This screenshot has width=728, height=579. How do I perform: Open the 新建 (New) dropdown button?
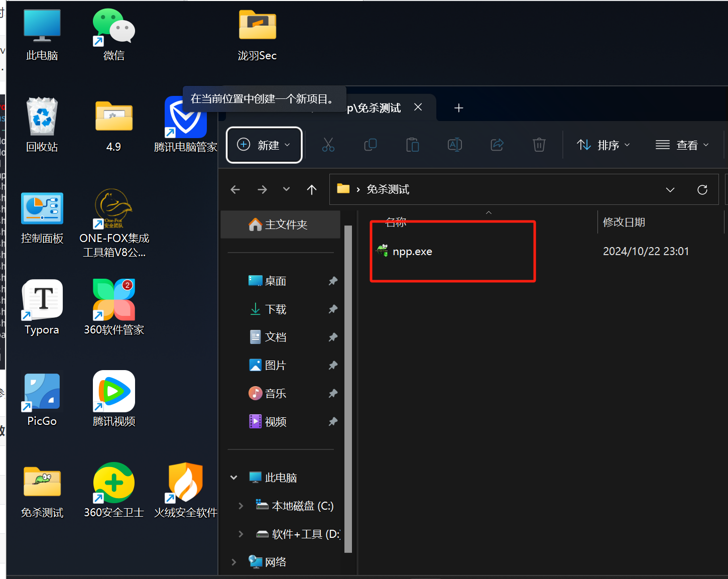pos(264,145)
